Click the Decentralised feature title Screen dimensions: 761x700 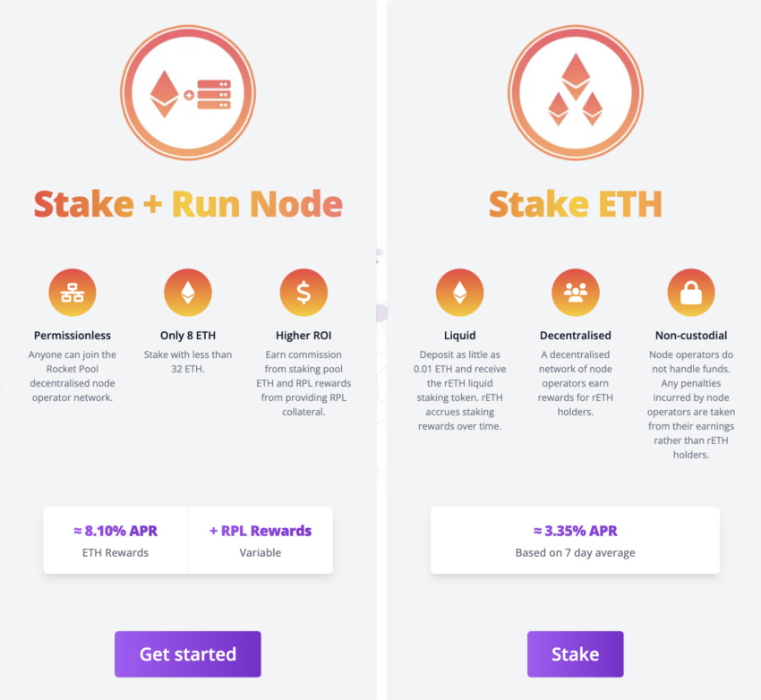pyautogui.click(x=576, y=335)
